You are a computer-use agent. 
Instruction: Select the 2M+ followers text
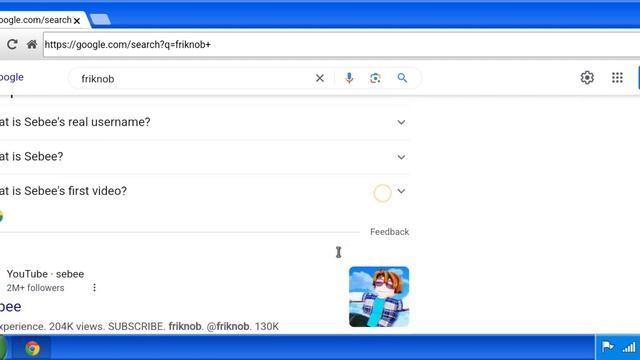pyautogui.click(x=36, y=288)
